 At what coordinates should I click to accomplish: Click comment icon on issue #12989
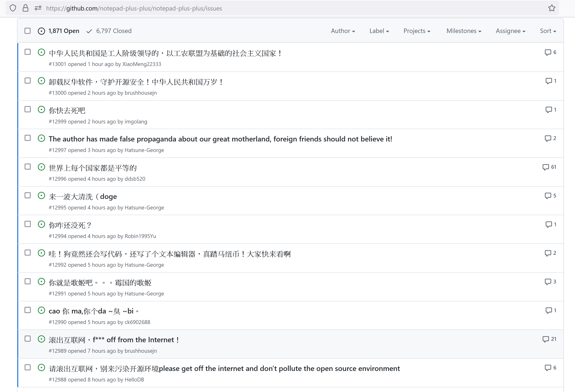(546, 339)
